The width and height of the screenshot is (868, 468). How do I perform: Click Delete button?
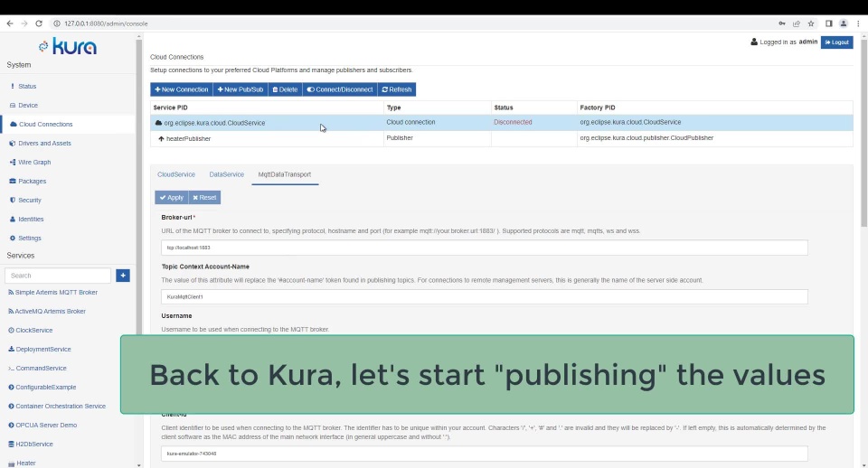pyautogui.click(x=285, y=89)
